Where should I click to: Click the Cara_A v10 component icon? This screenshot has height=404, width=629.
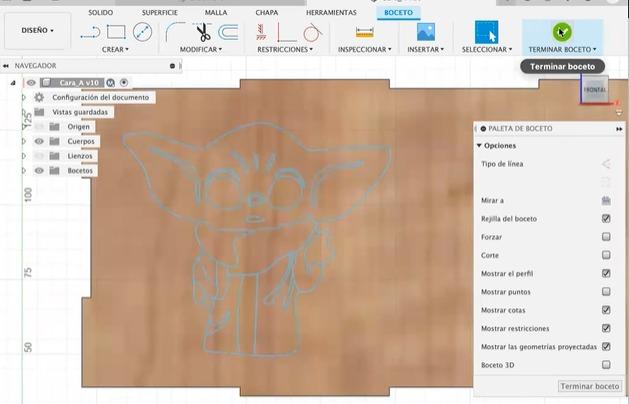pos(47,83)
